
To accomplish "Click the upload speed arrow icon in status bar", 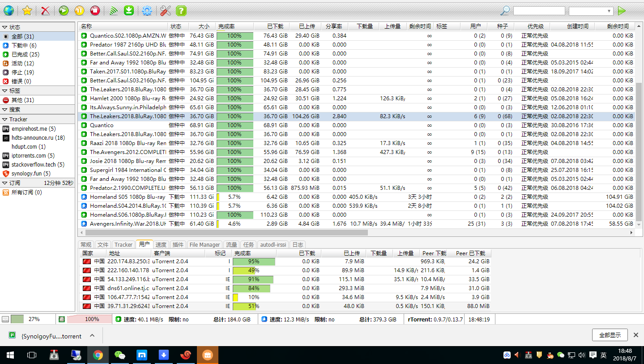I will point(118,319).
